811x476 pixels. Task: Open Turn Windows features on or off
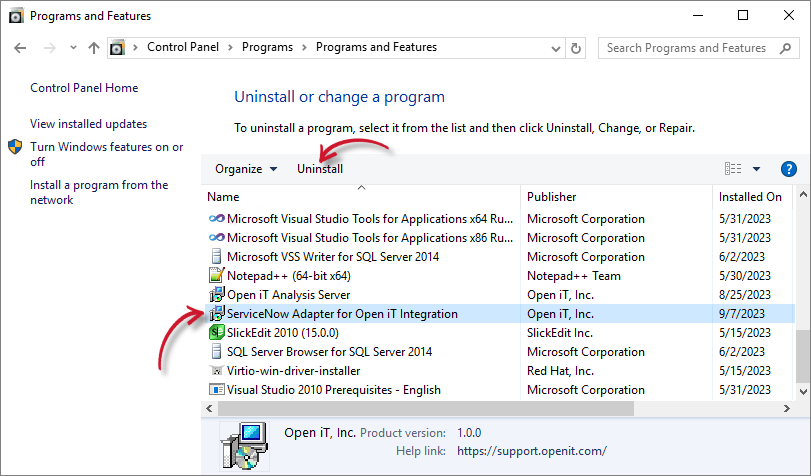[x=107, y=154]
